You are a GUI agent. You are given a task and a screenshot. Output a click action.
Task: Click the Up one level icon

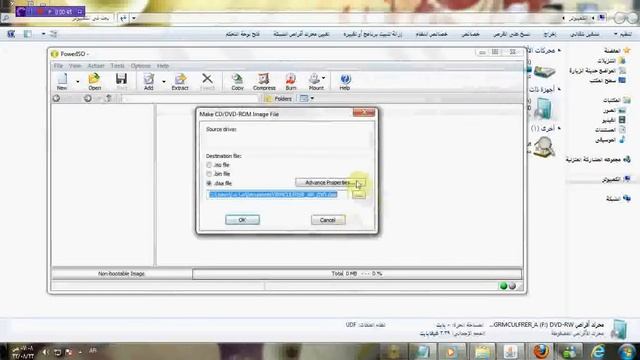(x=108, y=98)
